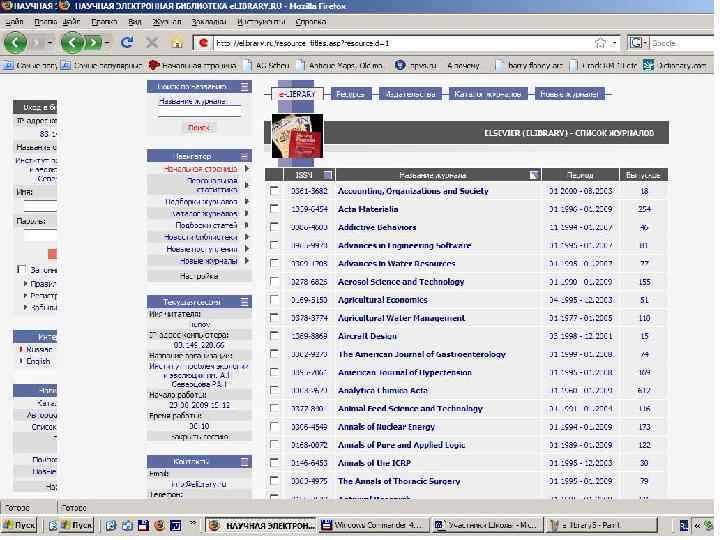Open the search engine selector dropdown

(646, 43)
